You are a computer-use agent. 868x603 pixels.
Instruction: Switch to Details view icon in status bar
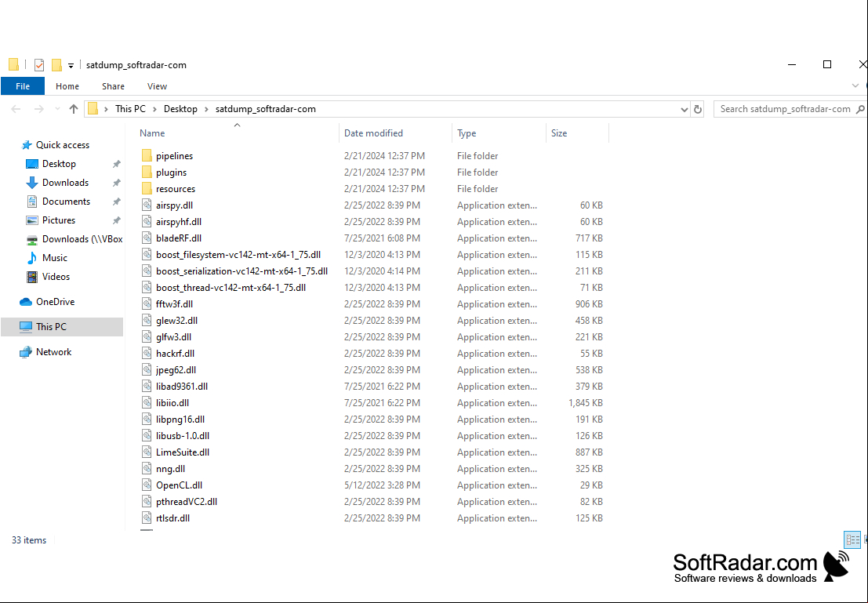coord(852,539)
